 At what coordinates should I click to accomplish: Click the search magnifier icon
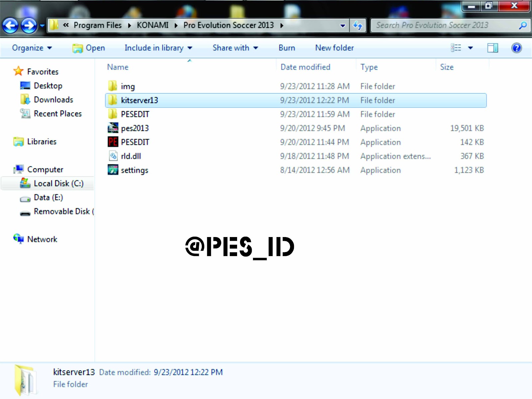coord(523,25)
